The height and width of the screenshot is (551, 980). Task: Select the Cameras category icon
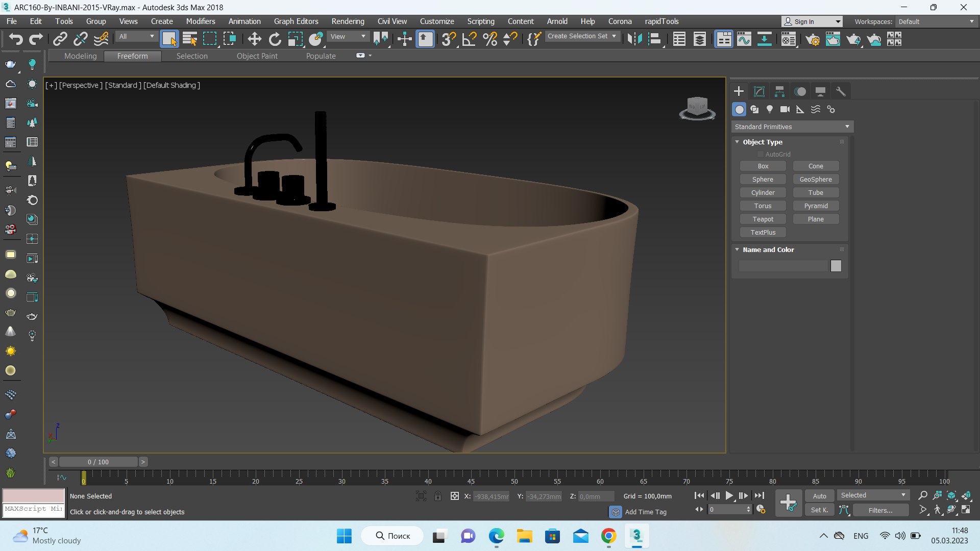[x=785, y=109]
